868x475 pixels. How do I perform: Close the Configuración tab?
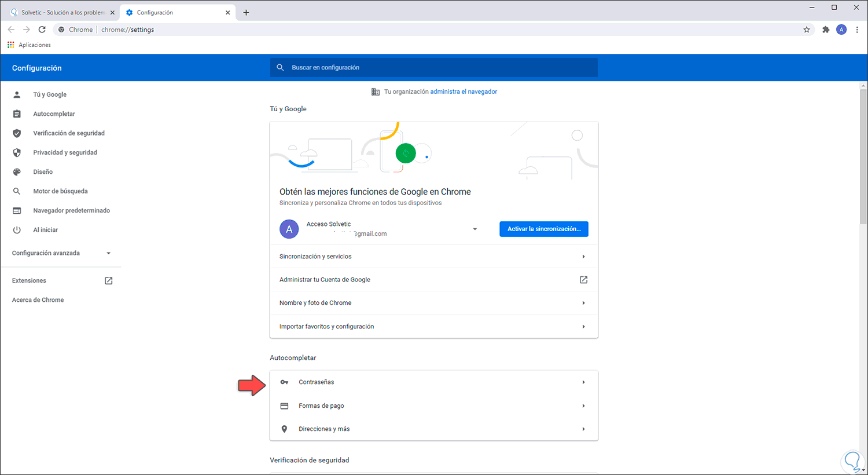point(228,12)
